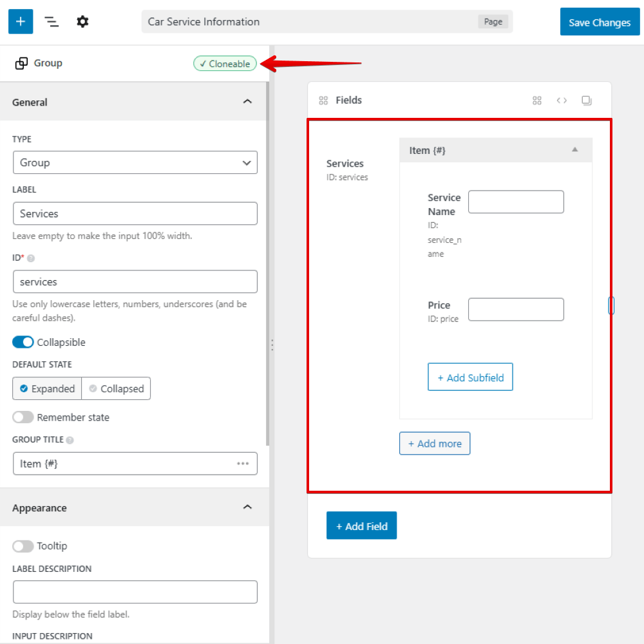Open the settings gear icon
644x644 pixels.
click(82, 21)
